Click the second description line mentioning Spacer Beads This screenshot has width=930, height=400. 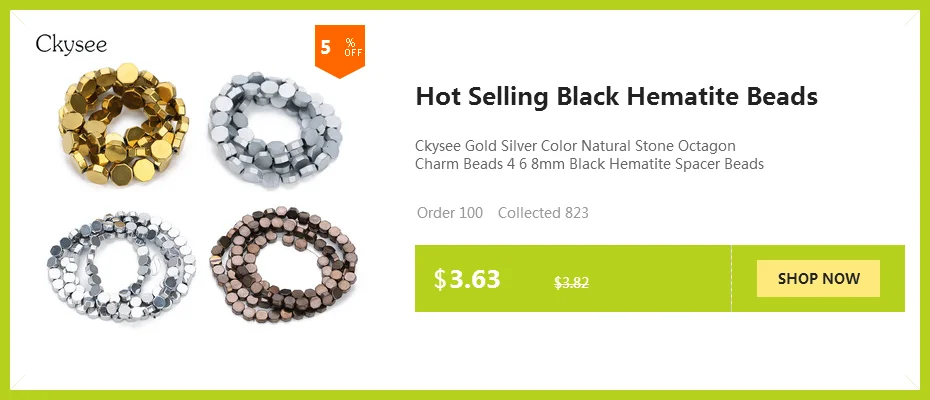589,164
